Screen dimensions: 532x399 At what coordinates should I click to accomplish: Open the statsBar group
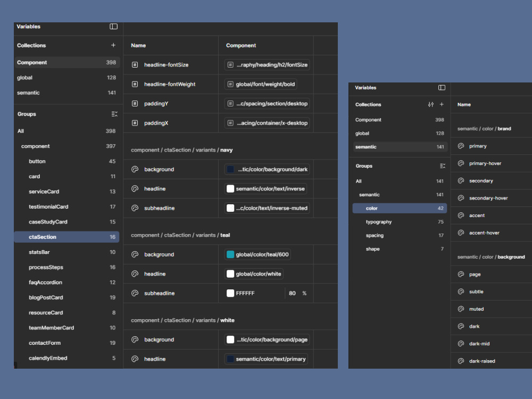coord(67,252)
